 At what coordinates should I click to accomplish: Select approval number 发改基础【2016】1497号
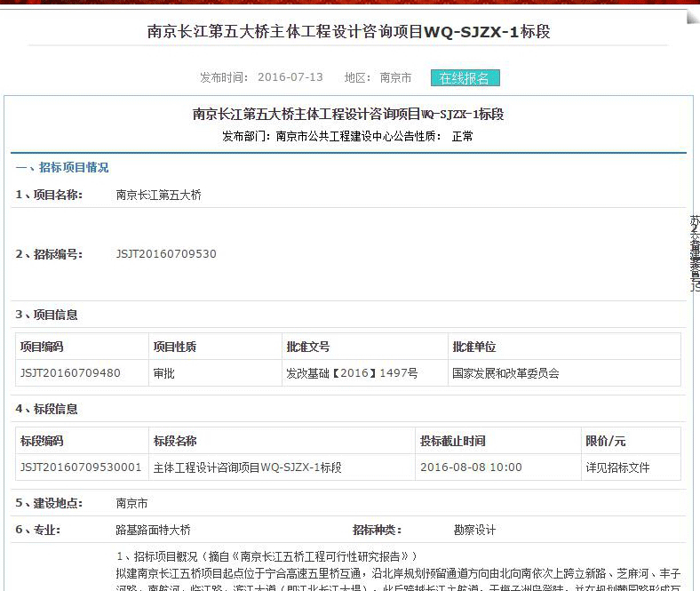pos(353,373)
